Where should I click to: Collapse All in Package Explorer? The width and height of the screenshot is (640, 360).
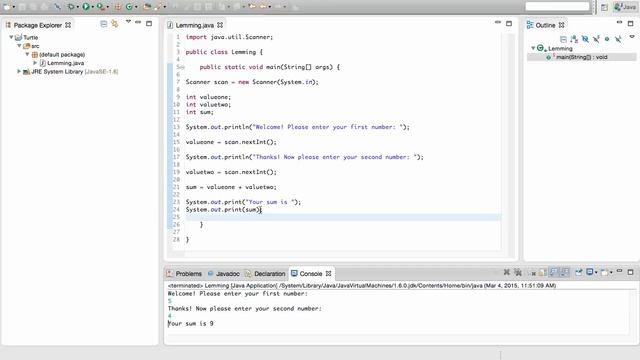pos(104,24)
